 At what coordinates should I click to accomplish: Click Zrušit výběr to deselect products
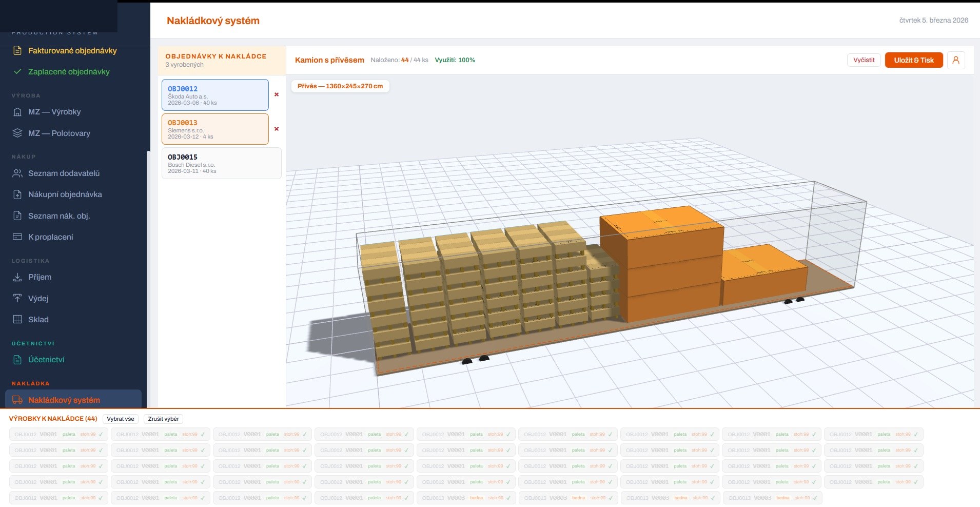tap(163, 419)
